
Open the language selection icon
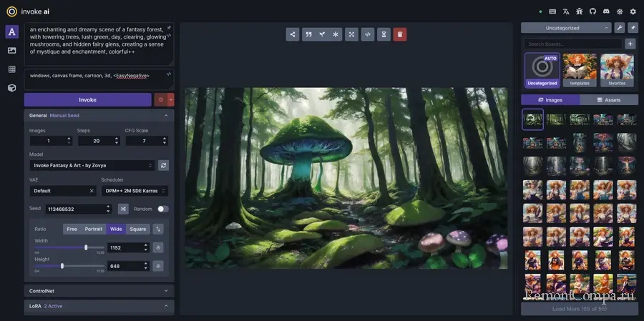(566, 11)
